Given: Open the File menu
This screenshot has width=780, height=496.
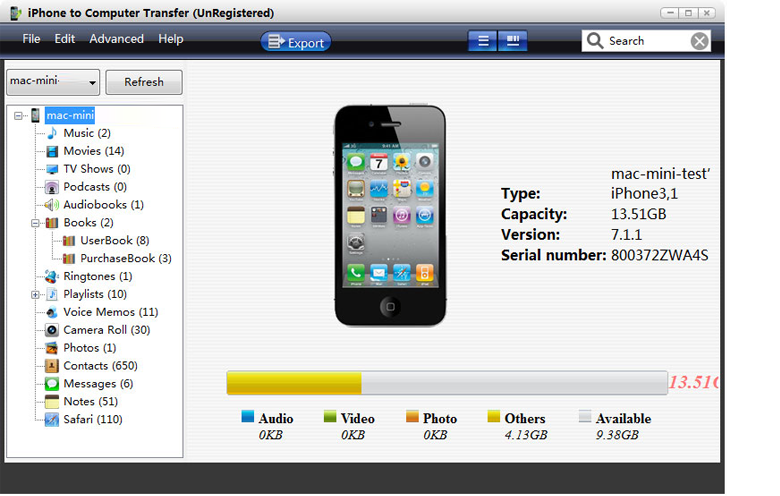Looking at the screenshot, I should click(31, 39).
